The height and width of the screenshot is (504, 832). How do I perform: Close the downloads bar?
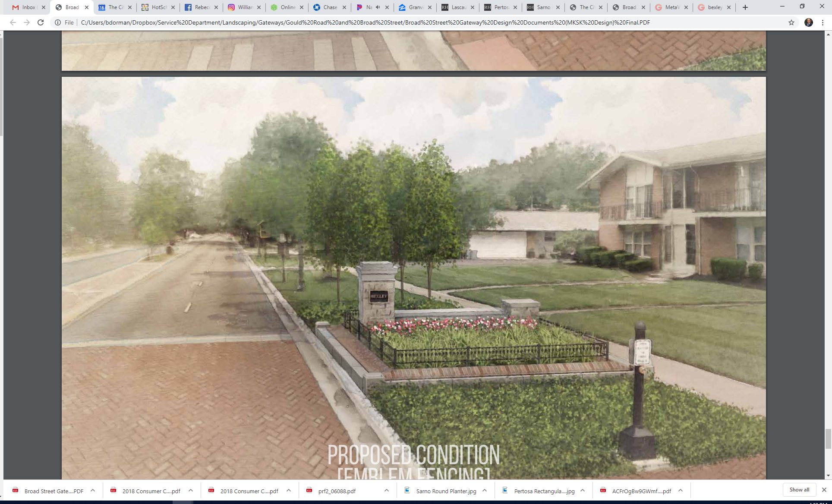tap(824, 490)
